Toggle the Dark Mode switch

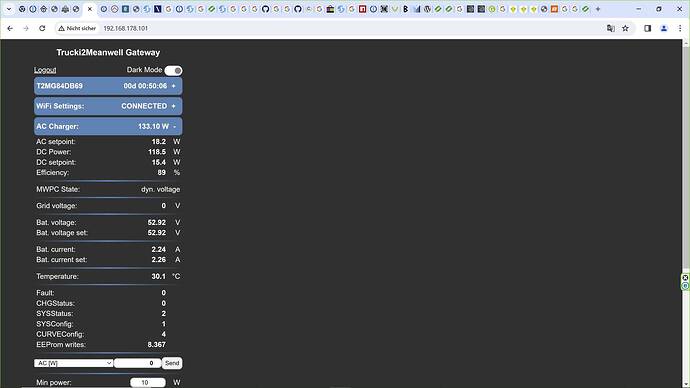pos(173,70)
